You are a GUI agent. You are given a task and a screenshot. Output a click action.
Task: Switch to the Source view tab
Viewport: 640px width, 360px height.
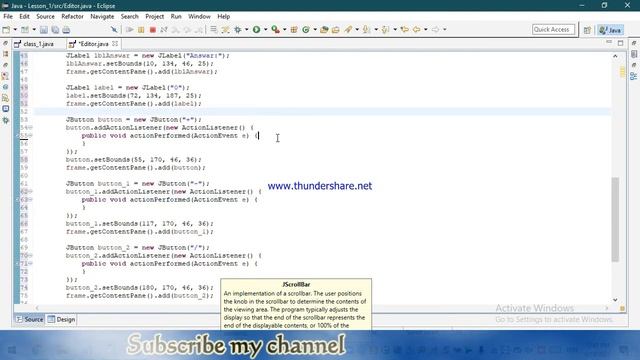pos(29,320)
